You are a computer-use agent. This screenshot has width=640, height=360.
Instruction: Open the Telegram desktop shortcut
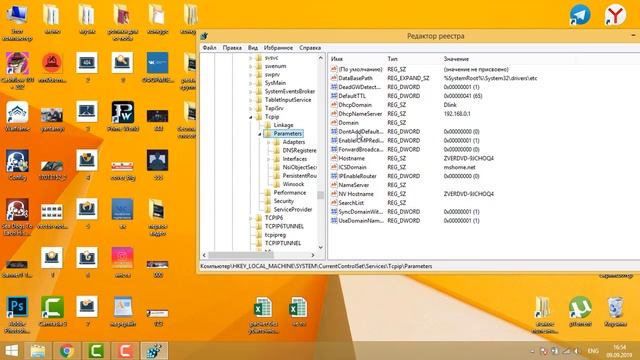580,15
